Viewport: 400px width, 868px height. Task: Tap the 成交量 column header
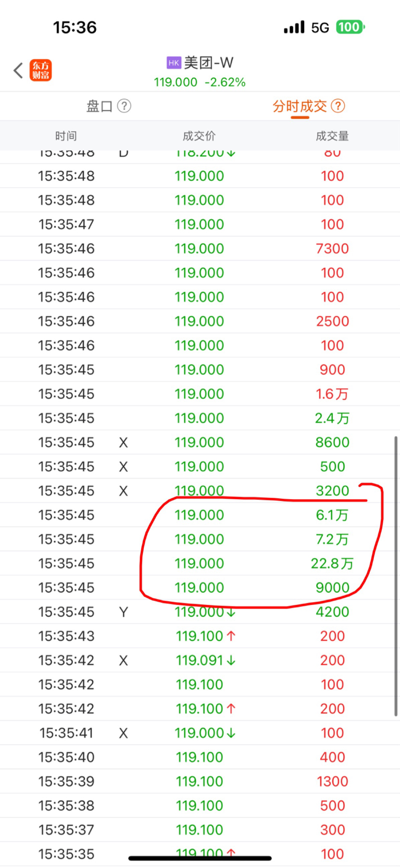coord(332,136)
